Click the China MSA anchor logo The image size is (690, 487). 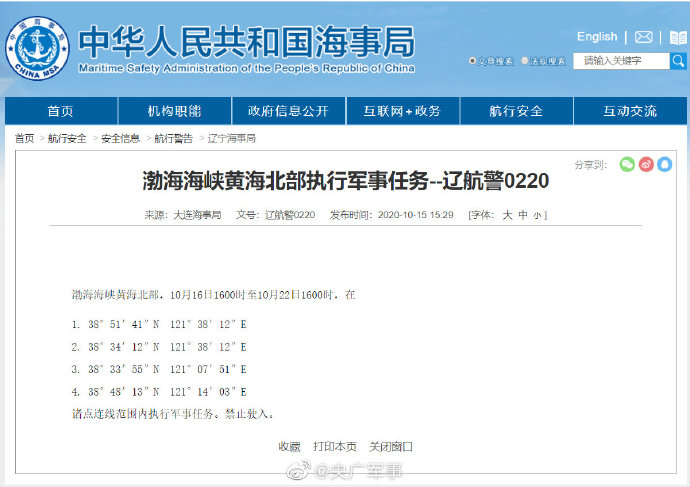(37, 48)
